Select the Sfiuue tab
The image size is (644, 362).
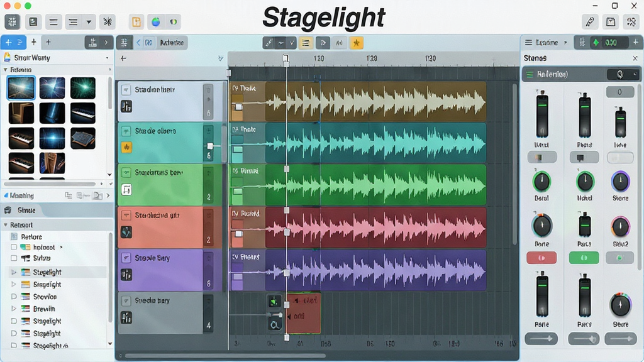coord(26,210)
